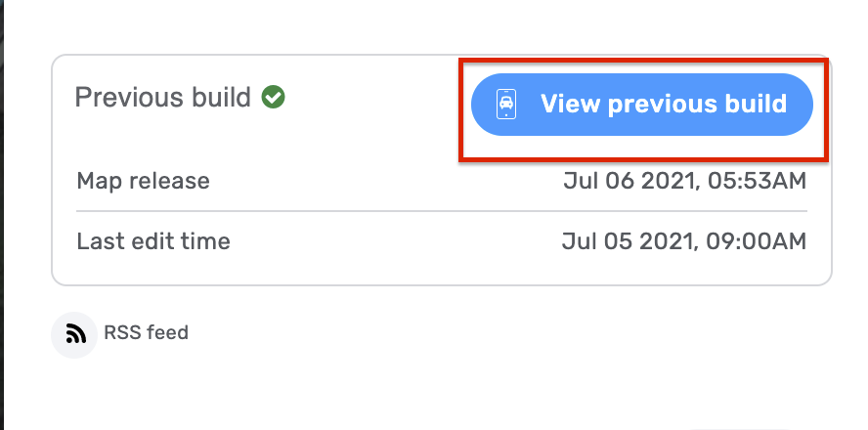This screenshot has width=868, height=430.
Task: Click the "Map release" row label
Action: (x=143, y=182)
